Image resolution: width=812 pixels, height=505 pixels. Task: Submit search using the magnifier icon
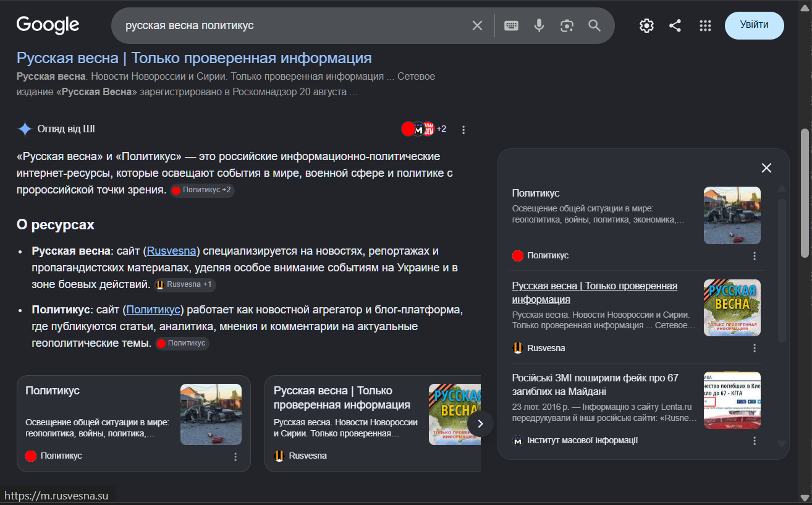pos(594,25)
